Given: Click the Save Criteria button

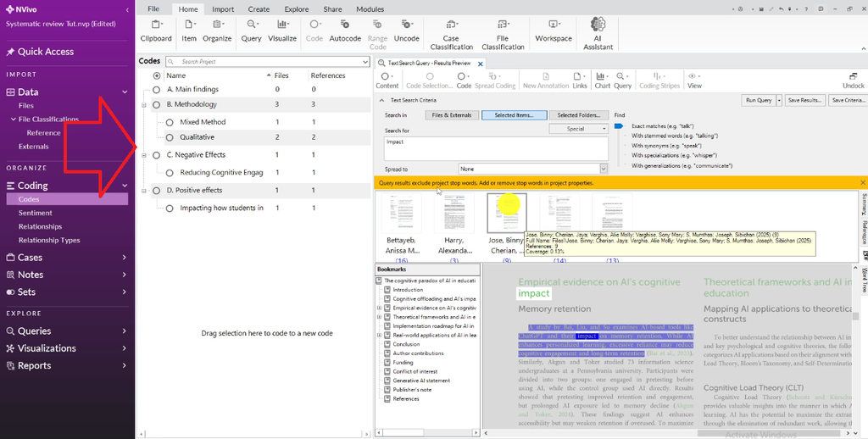Looking at the screenshot, I should tap(848, 100).
